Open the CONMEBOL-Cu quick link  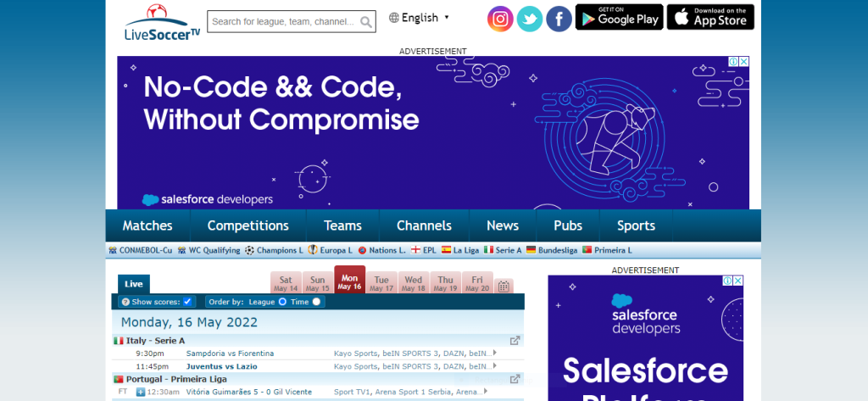point(141,250)
